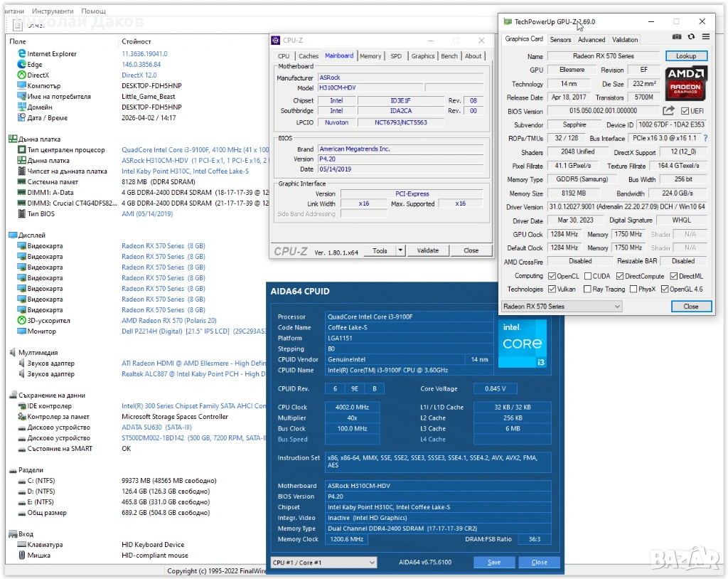Expand the CPU-Z Tools dropdown arrow
Image resolution: width=728 pixels, height=579 pixels.
(400, 250)
